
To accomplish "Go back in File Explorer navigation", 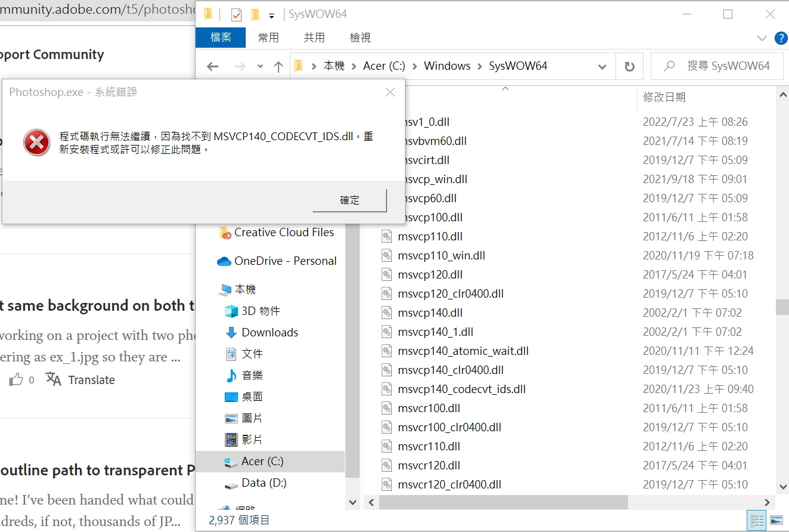I will point(212,66).
